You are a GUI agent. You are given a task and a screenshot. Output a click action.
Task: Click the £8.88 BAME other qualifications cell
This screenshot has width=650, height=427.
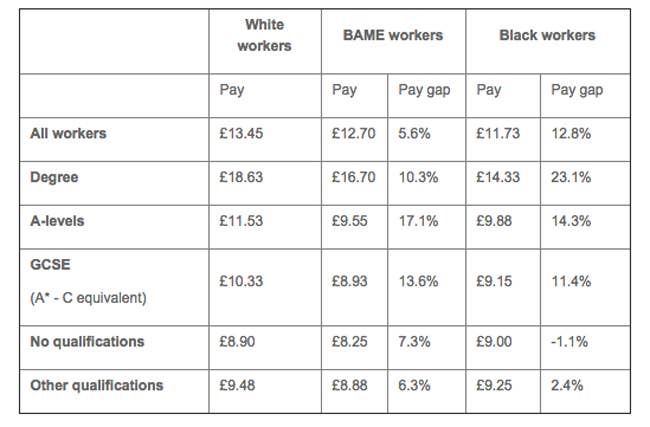349,386
